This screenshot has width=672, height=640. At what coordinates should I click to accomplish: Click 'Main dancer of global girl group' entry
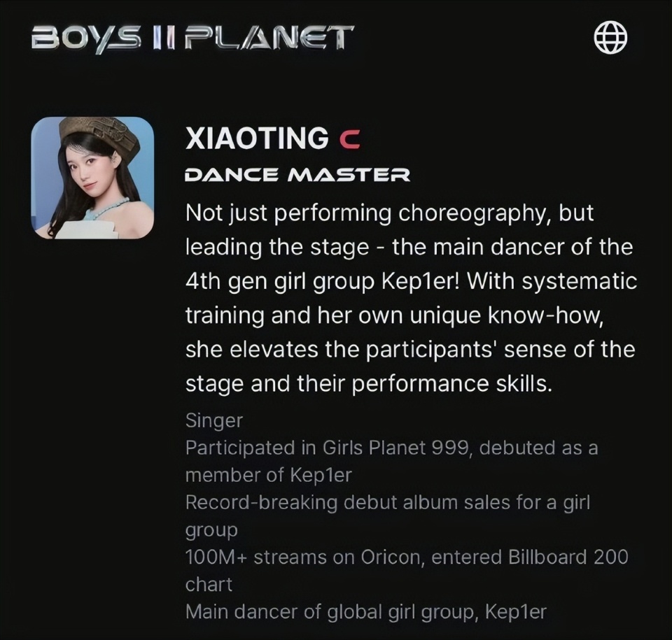[366, 612]
